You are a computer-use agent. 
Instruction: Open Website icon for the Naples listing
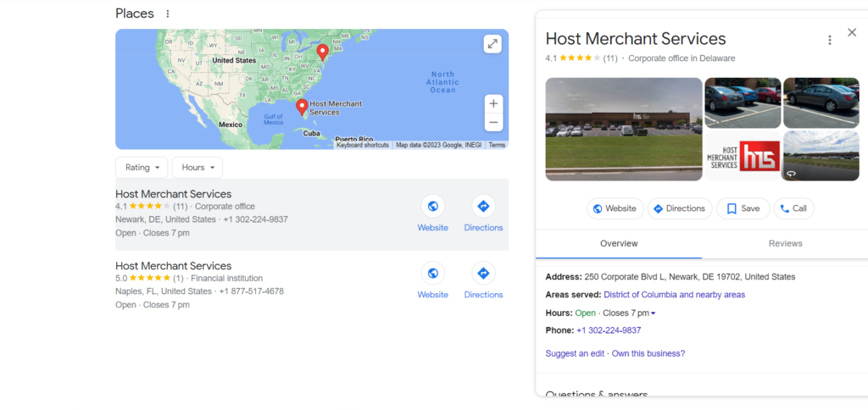click(x=433, y=274)
